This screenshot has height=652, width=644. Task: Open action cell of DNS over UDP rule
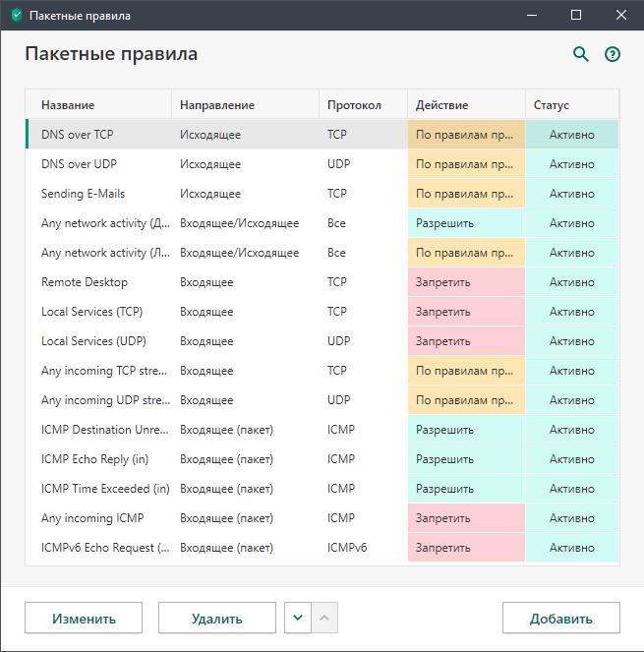[x=466, y=164]
